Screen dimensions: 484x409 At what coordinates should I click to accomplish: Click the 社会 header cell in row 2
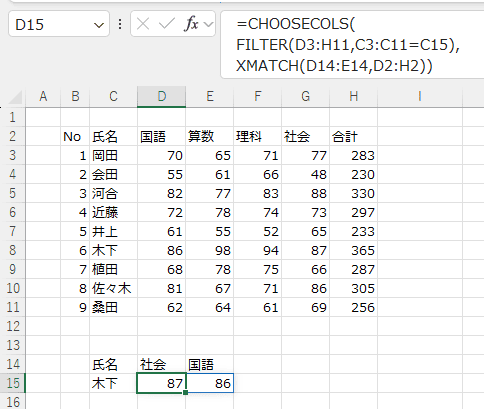(306, 136)
